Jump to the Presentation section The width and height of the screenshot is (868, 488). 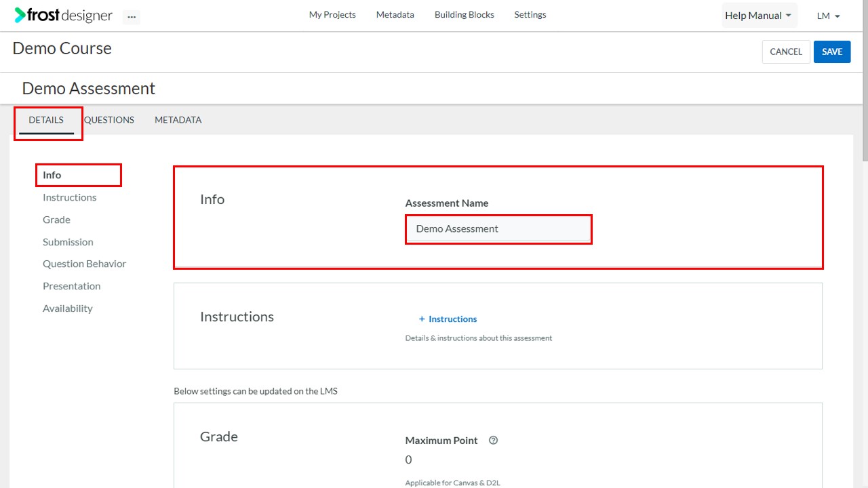point(71,286)
